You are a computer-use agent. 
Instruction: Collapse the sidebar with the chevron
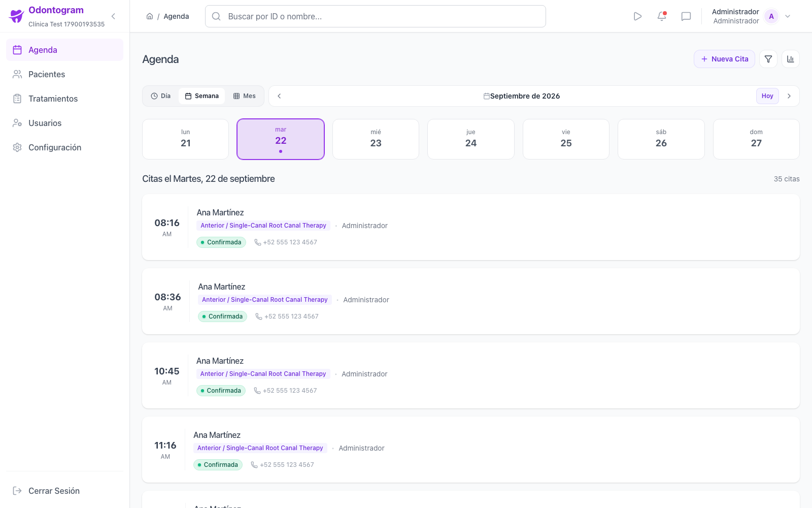[113, 16]
